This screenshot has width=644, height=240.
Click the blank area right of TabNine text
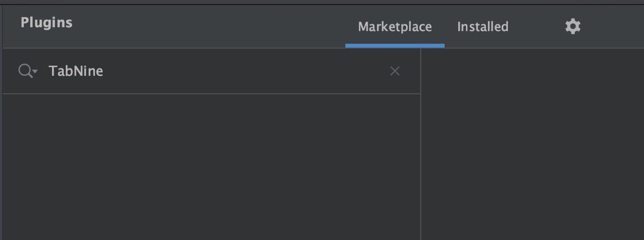tap(242, 71)
